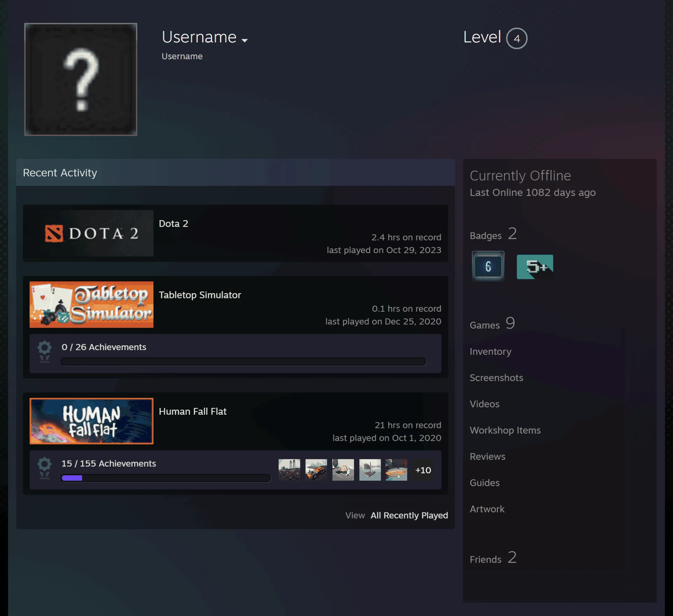
Task: Open the Tabletop Simulator title link
Action: point(200,295)
